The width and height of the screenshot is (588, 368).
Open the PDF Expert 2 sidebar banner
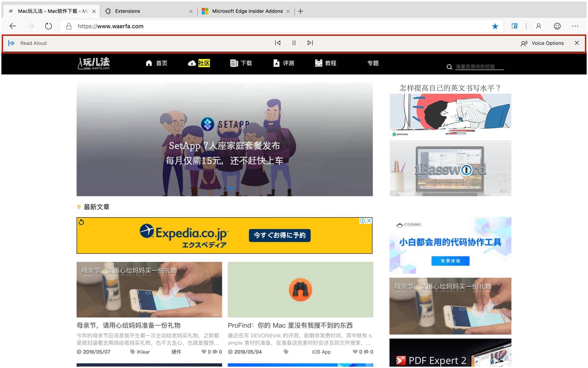[x=450, y=353]
